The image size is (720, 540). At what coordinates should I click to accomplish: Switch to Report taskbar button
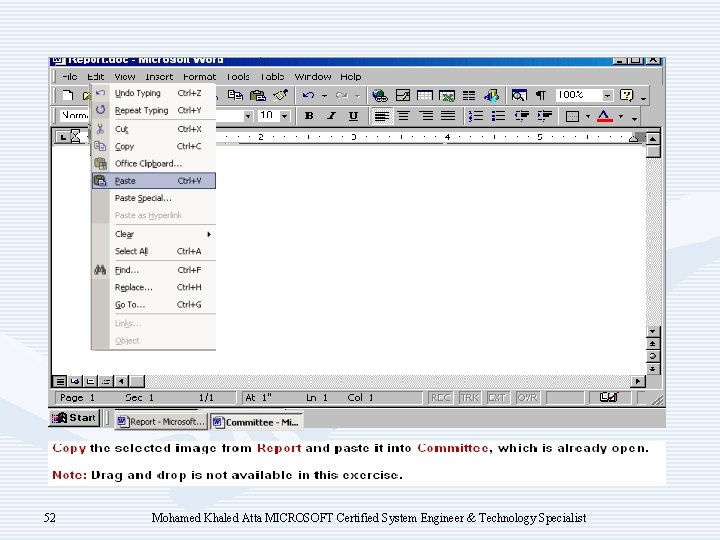(160, 422)
